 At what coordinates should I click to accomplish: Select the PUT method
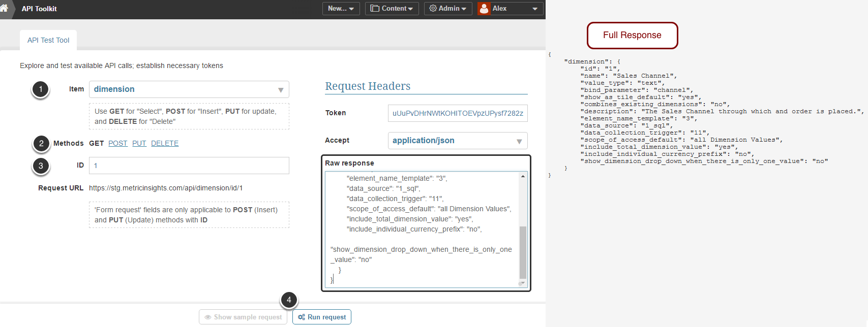click(x=139, y=143)
